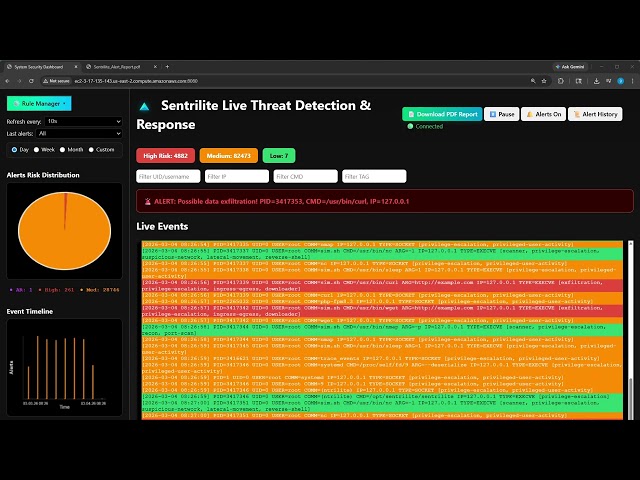Screen dimensions: 640x480
Task: Close the System Security Dashboard tab
Action: pyautogui.click(x=76, y=67)
